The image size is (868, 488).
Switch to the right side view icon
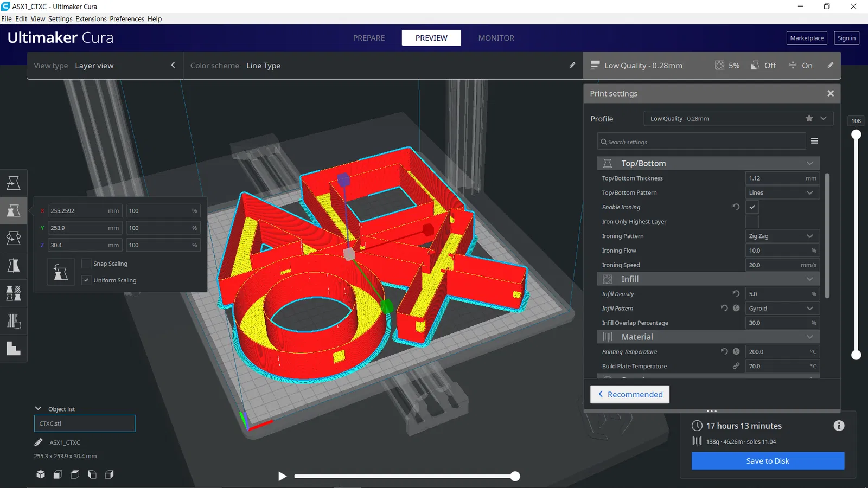[x=109, y=474]
